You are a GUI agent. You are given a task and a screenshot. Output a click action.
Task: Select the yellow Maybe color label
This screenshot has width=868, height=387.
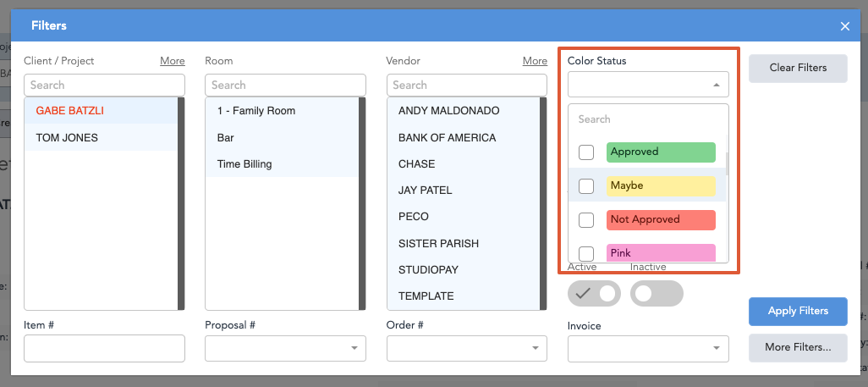[661, 185]
